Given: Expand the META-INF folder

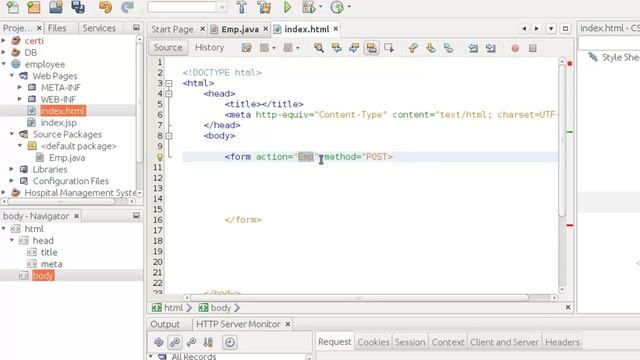Looking at the screenshot, I should (x=20, y=87).
